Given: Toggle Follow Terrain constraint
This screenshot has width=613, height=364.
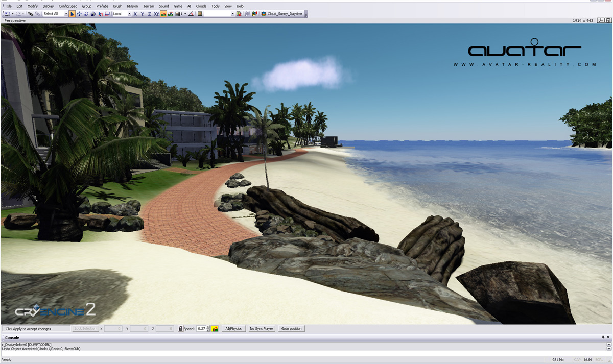Looking at the screenshot, I should [163, 14].
